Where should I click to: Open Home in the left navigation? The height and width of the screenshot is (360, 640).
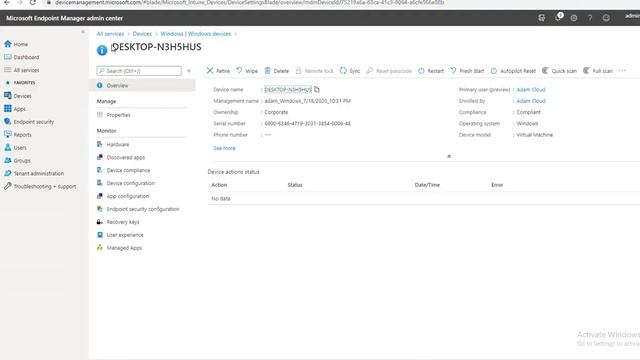[16, 44]
